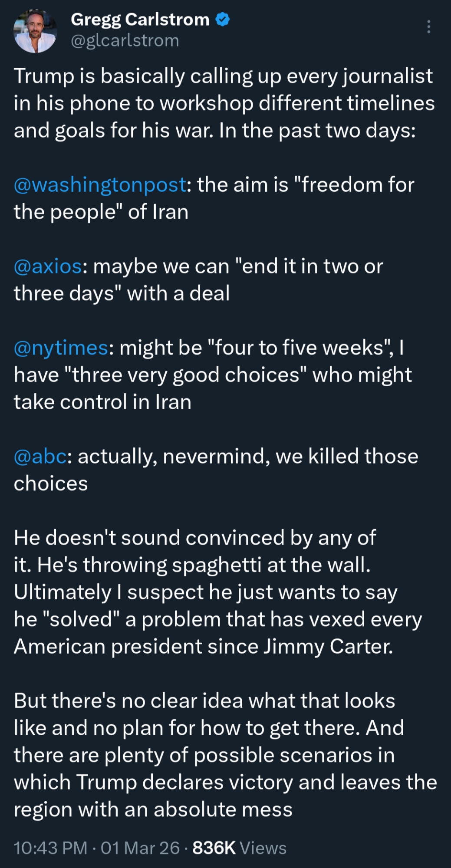Open the @nytimes mention
Screen dimensions: 451x868
pos(61,348)
